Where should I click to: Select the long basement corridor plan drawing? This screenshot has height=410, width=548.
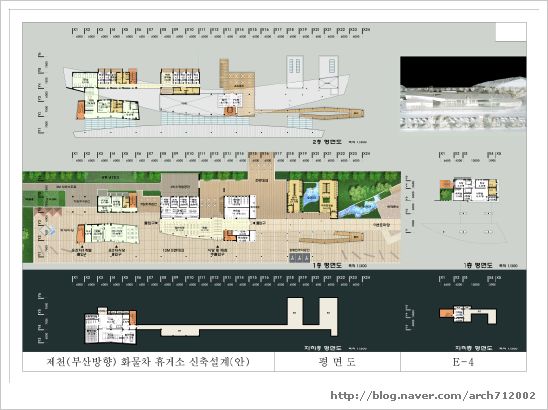pyautogui.click(x=212, y=321)
